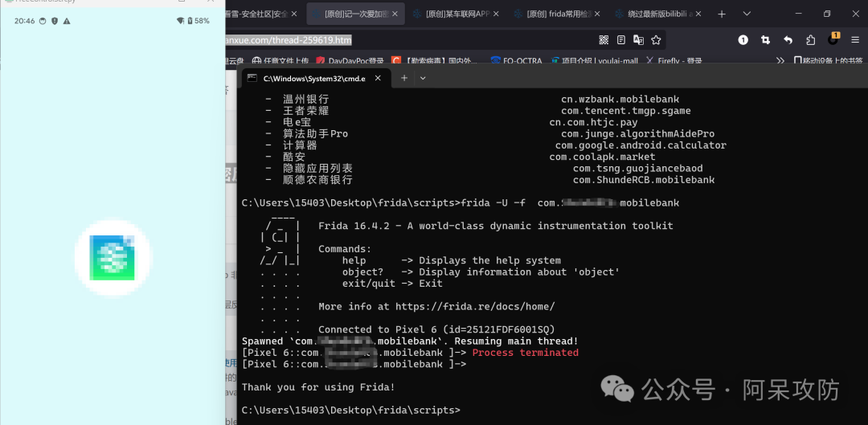The width and height of the screenshot is (868, 425).
Task: Expand the list-all-tabs chevron in the browser
Action: [747, 14]
